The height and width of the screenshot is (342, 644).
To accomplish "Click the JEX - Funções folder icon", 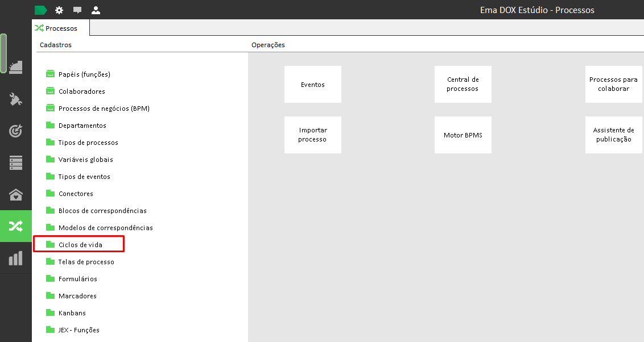I will [50, 330].
